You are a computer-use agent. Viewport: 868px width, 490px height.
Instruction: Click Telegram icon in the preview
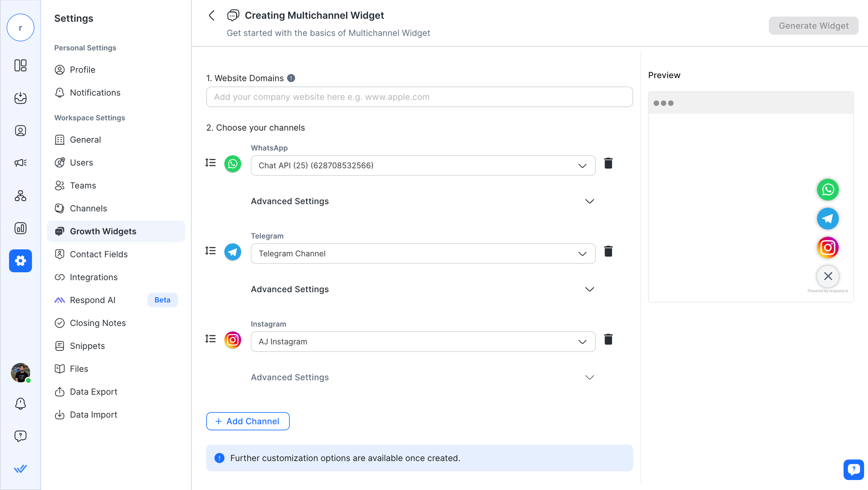pyautogui.click(x=828, y=219)
